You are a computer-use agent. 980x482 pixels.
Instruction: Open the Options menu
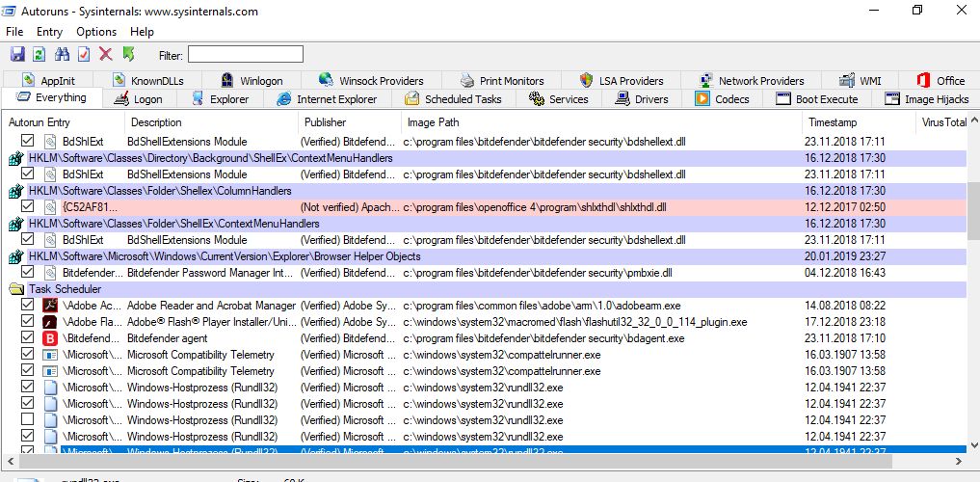96,31
